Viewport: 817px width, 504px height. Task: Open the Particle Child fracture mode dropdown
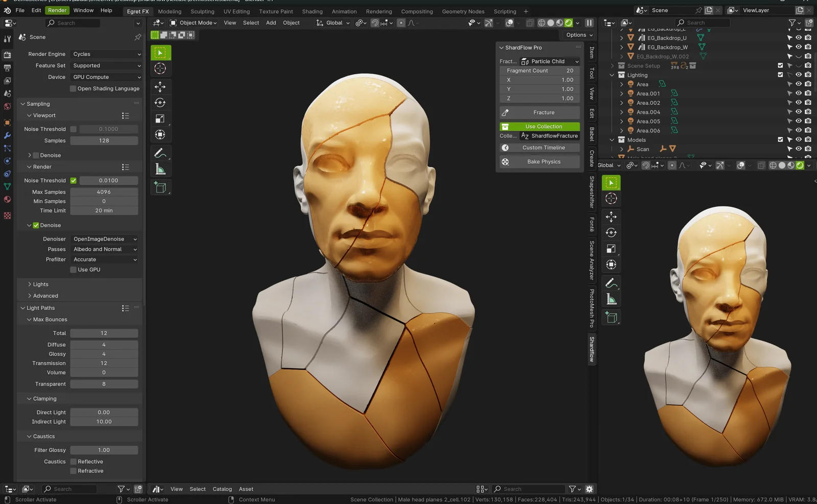pyautogui.click(x=549, y=61)
